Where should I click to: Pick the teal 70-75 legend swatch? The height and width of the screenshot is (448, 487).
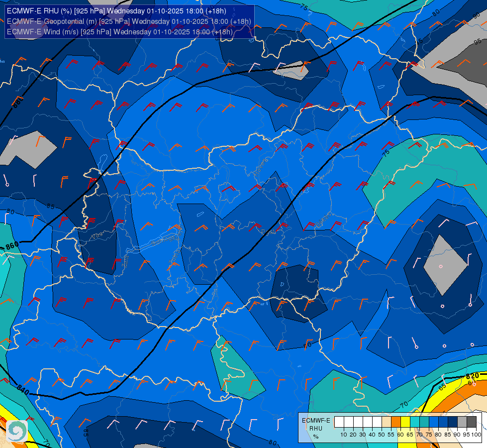coord(424,422)
